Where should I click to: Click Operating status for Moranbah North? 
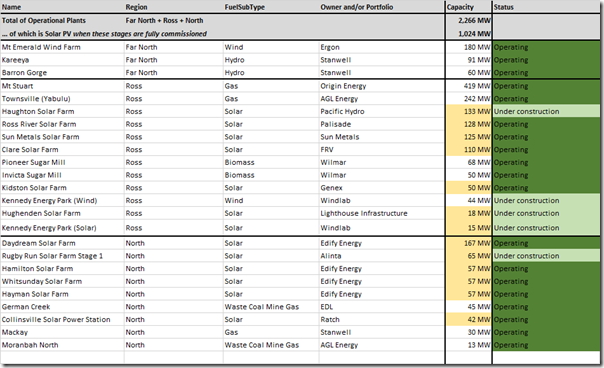[x=546, y=345]
